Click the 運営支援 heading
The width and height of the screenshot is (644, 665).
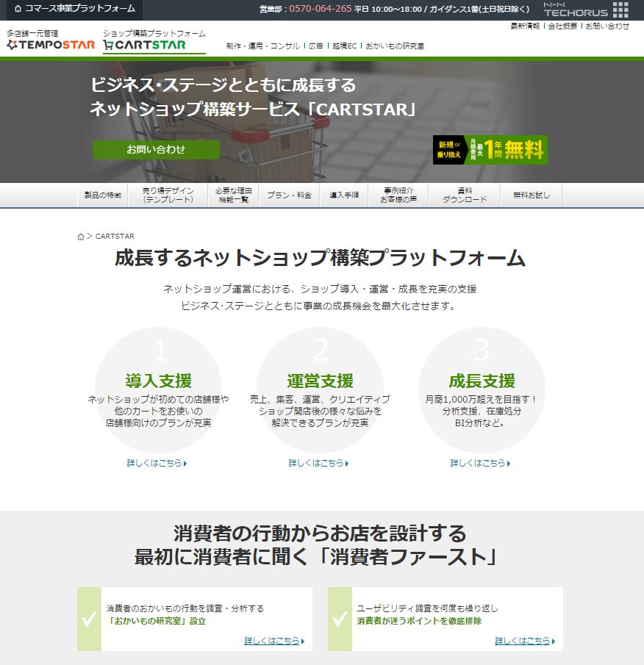tap(321, 381)
